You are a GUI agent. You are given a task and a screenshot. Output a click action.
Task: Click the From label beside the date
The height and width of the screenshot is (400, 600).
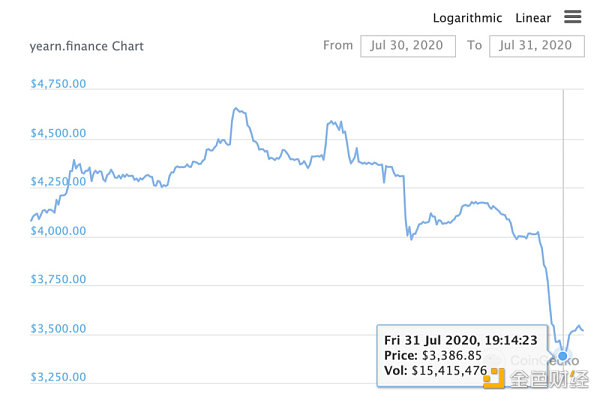338,46
